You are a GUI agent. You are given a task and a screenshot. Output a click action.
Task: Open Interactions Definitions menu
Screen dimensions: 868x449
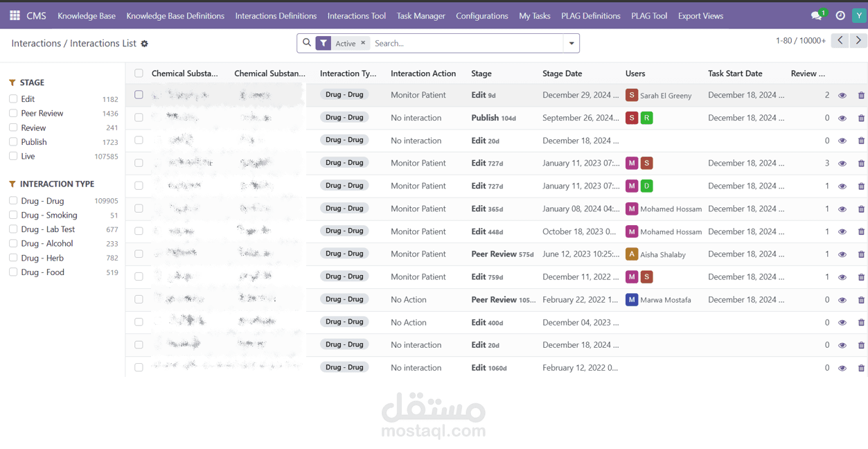click(276, 15)
